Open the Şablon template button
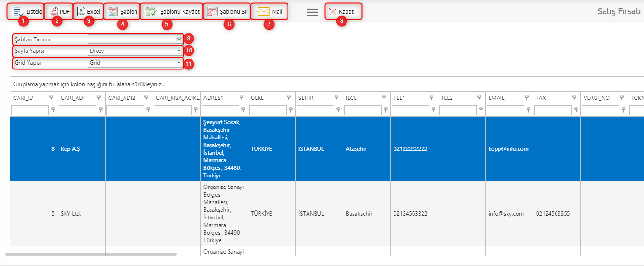The height and width of the screenshot is (266, 644). [x=122, y=11]
